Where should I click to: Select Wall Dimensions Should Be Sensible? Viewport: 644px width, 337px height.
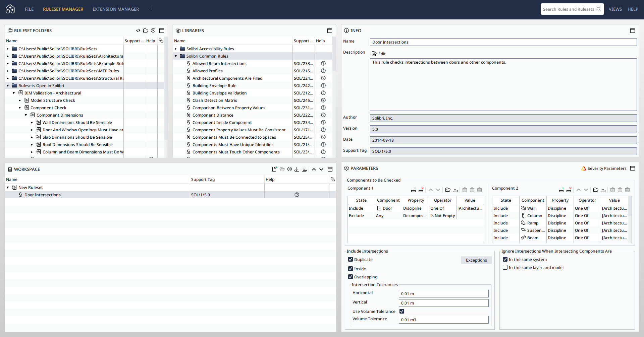77,122
